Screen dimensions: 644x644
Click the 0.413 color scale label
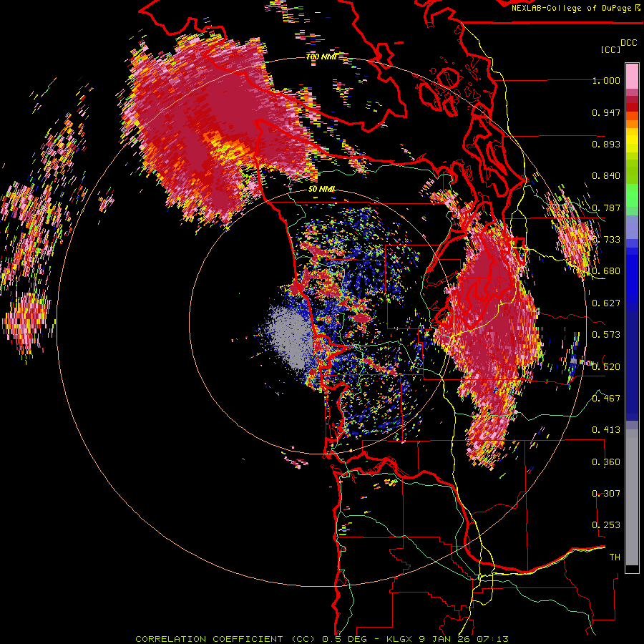pyautogui.click(x=606, y=430)
